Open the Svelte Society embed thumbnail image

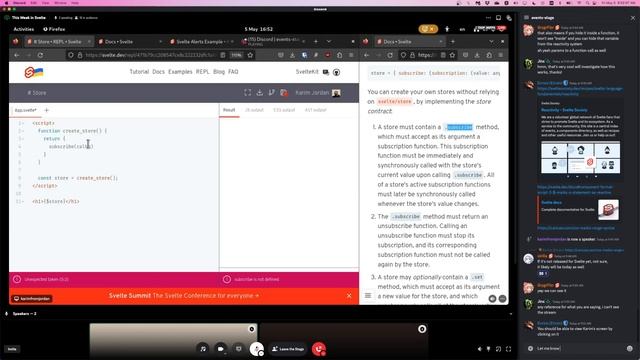tap(580, 157)
